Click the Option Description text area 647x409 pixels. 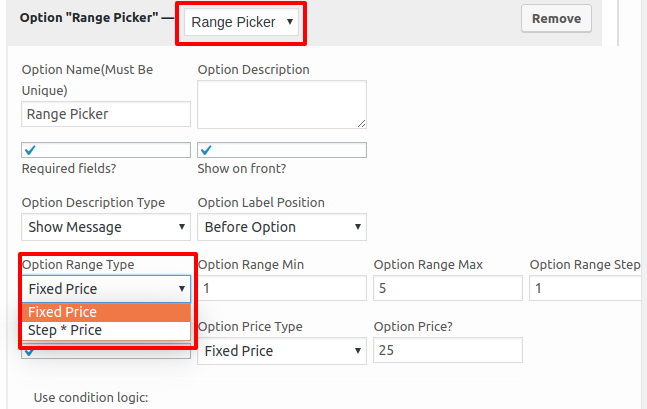point(282,104)
